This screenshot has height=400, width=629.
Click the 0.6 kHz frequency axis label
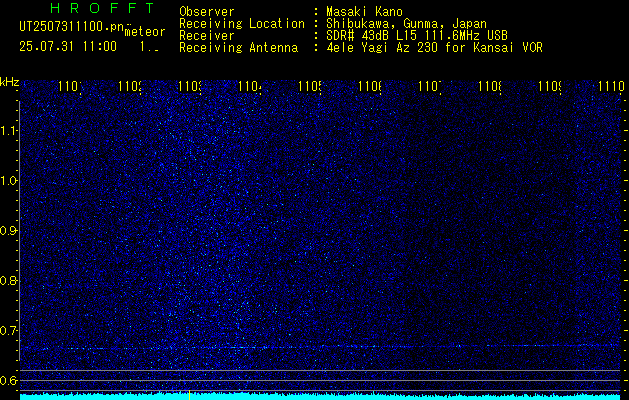coord(8,380)
